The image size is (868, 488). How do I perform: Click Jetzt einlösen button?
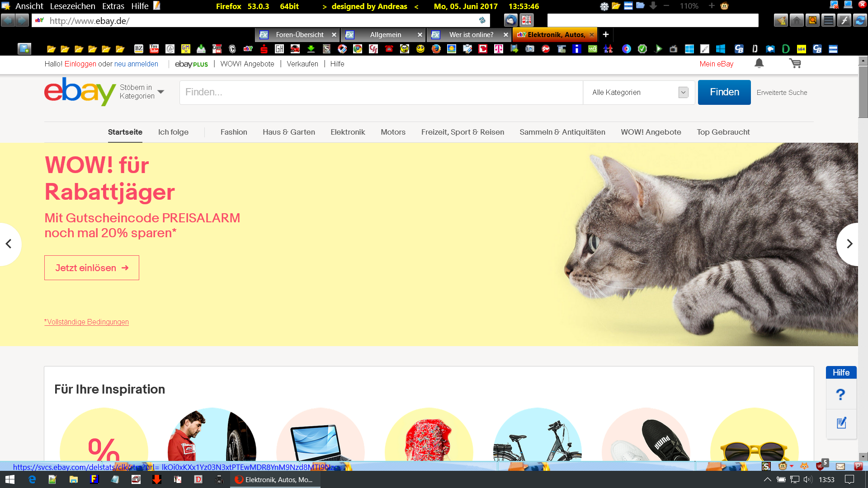click(92, 268)
